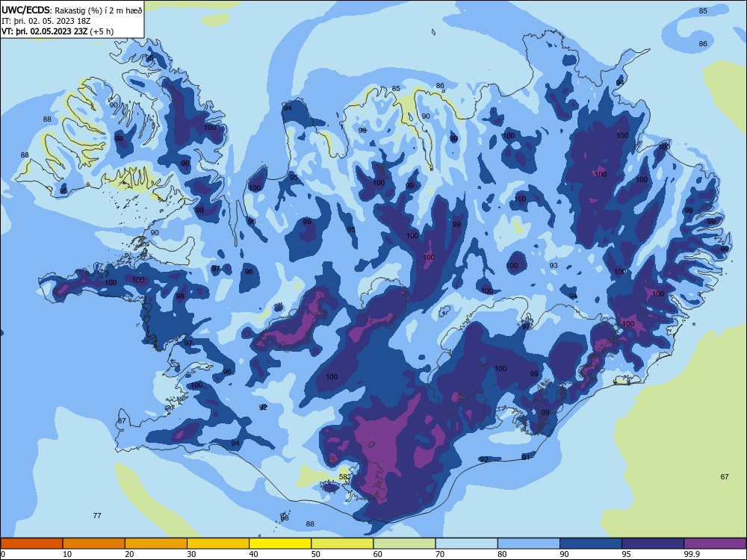Click the '58' value on the south coast
Screen dimensions: 747x560
click(x=344, y=476)
